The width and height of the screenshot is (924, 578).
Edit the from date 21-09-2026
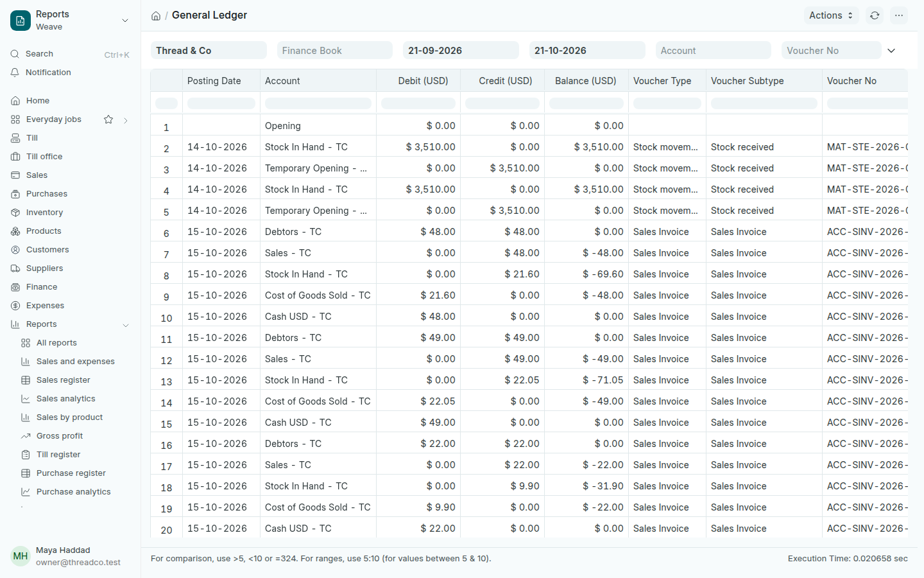click(x=461, y=51)
